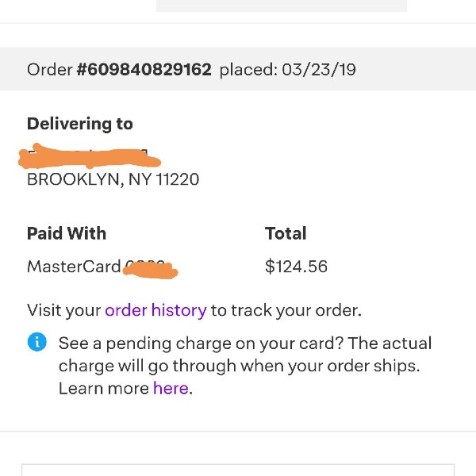Click the 'Paid With' heading
The width and height of the screenshot is (476, 476).
coord(67,233)
